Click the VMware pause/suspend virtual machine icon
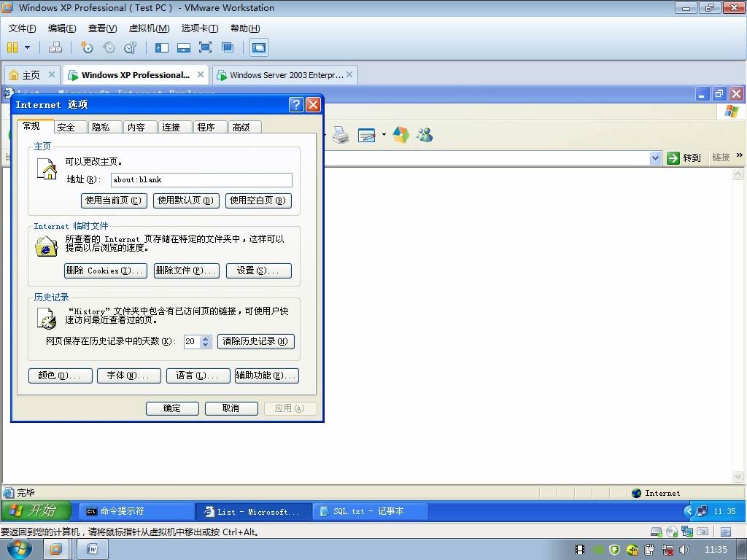Image resolution: width=747 pixels, height=560 pixels. 12,47
